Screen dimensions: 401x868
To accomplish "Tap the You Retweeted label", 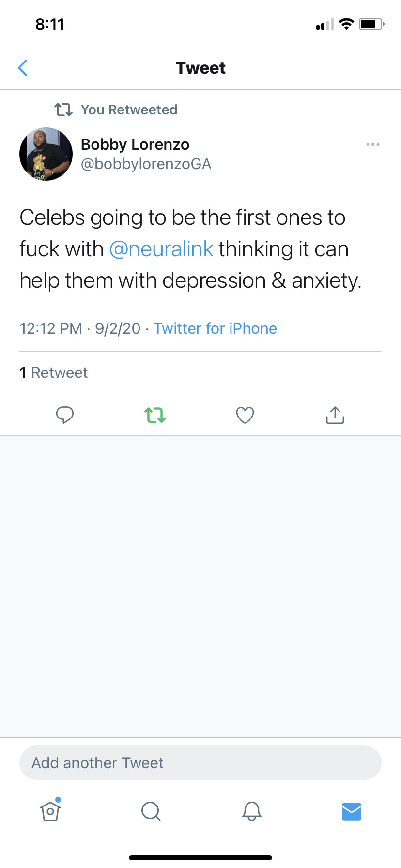I will pos(129,109).
